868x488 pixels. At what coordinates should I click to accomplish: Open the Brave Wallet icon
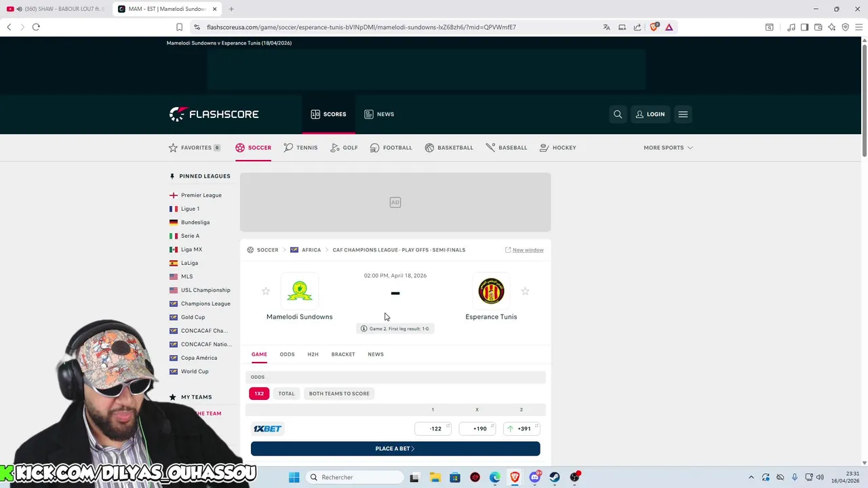pyautogui.click(x=818, y=27)
